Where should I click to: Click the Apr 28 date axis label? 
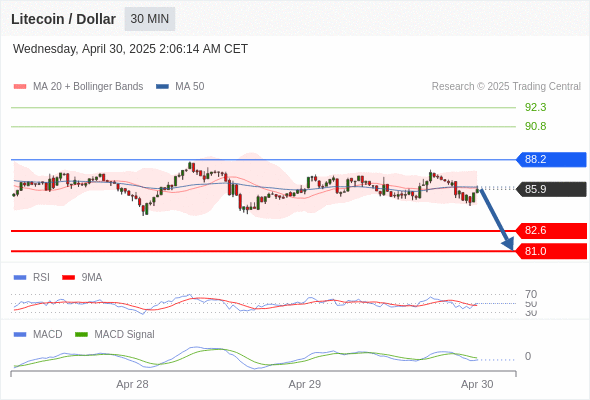132,385
